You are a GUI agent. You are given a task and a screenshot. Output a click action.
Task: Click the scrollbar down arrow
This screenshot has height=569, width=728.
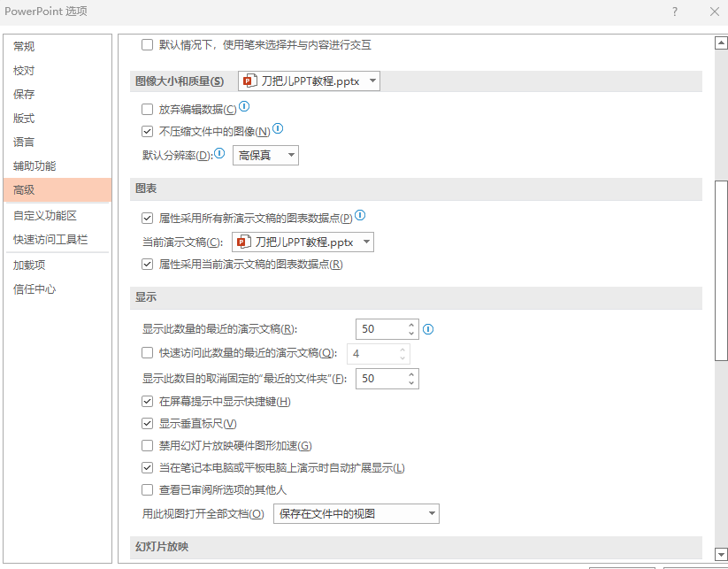click(721, 554)
